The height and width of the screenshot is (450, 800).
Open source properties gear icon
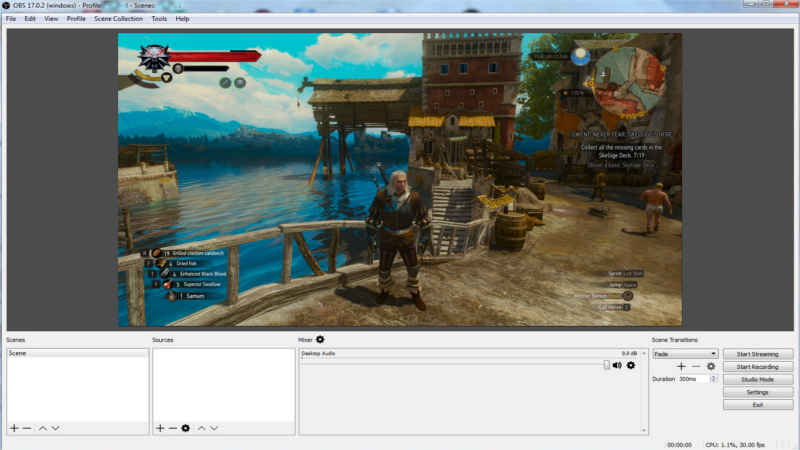(186, 428)
